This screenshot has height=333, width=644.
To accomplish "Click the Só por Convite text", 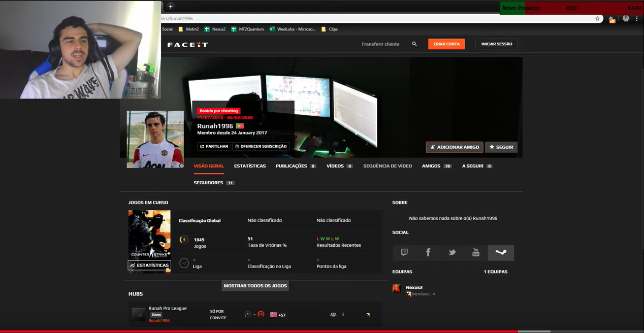I will 218,315.
